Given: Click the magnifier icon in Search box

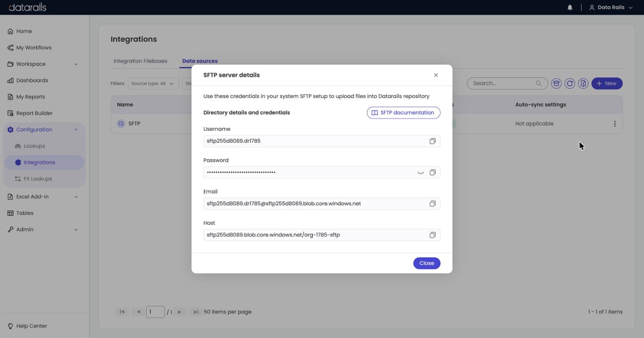Looking at the screenshot, I should click(538, 83).
